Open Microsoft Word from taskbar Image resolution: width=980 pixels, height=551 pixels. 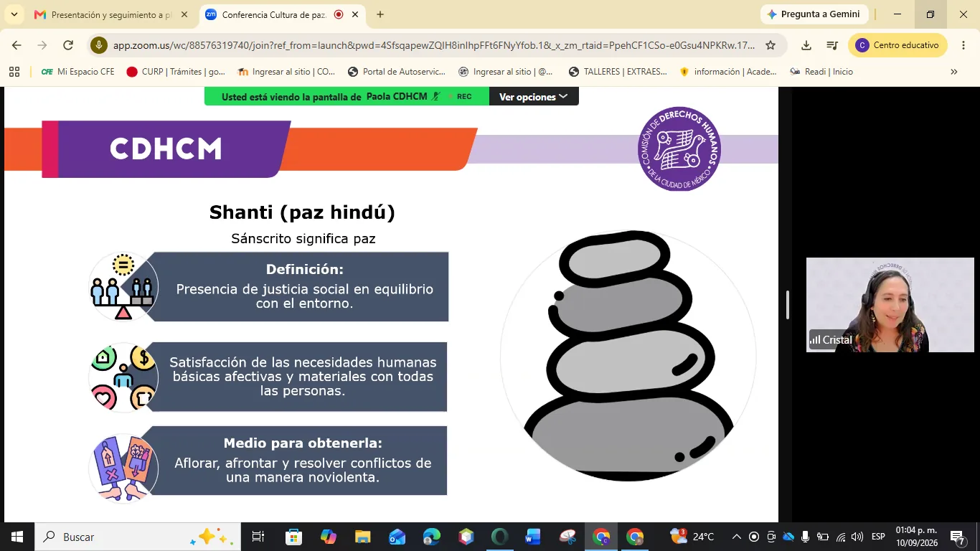click(x=533, y=537)
